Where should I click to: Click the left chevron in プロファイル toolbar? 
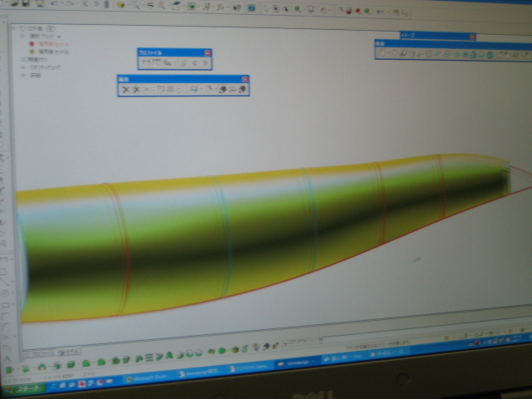coord(195,63)
